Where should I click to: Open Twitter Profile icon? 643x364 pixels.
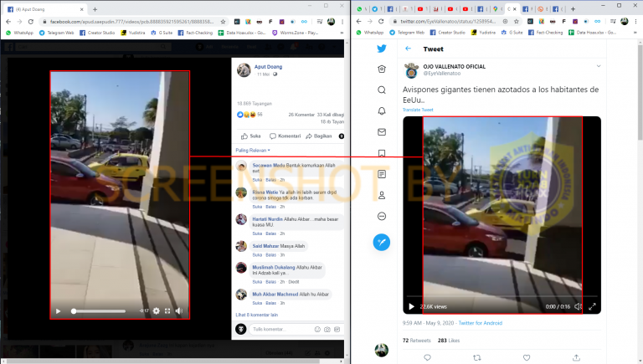[382, 195]
